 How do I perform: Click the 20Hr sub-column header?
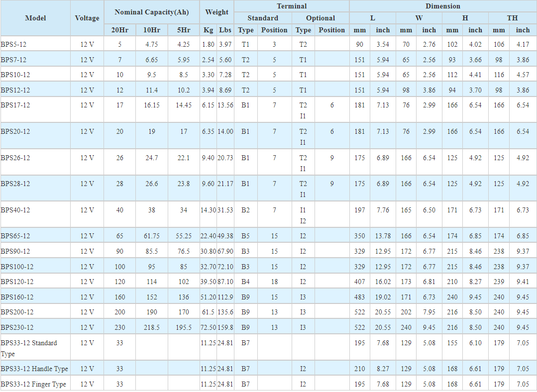[119, 30]
